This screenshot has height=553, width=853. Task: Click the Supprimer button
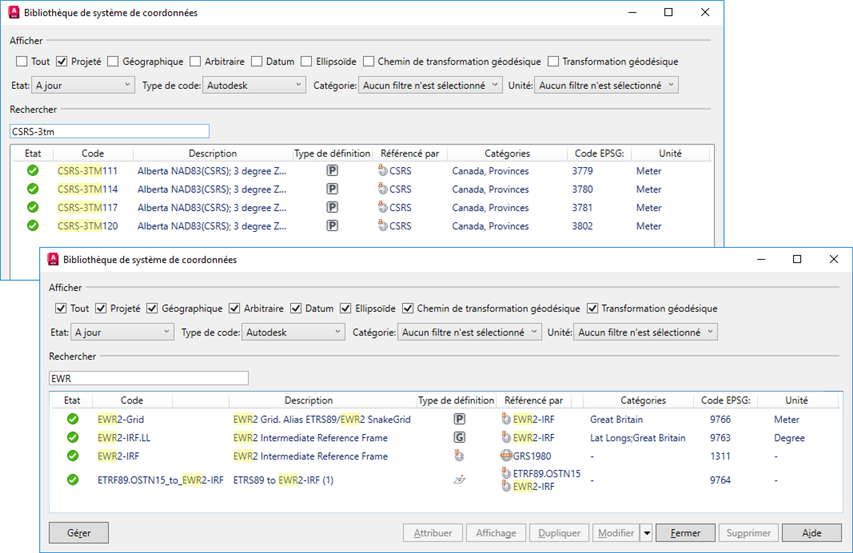(x=749, y=533)
